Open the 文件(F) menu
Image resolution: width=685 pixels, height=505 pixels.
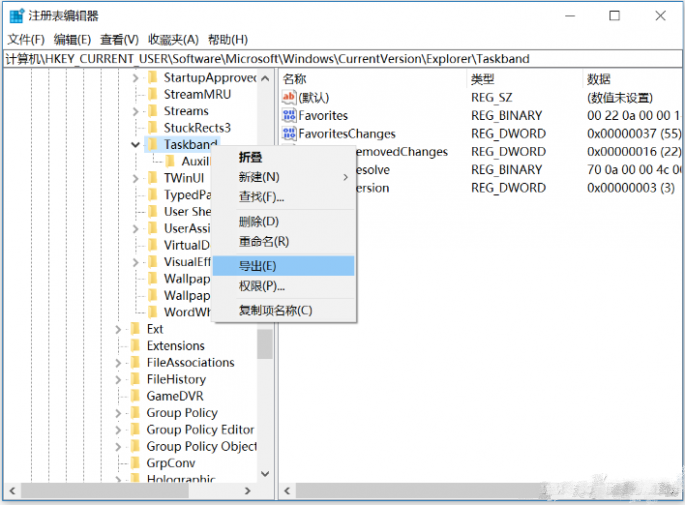click(x=26, y=39)
